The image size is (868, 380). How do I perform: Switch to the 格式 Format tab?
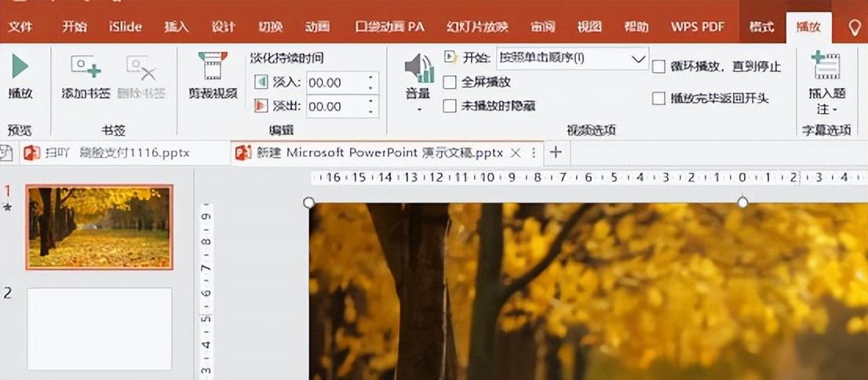tap(762, 27)
